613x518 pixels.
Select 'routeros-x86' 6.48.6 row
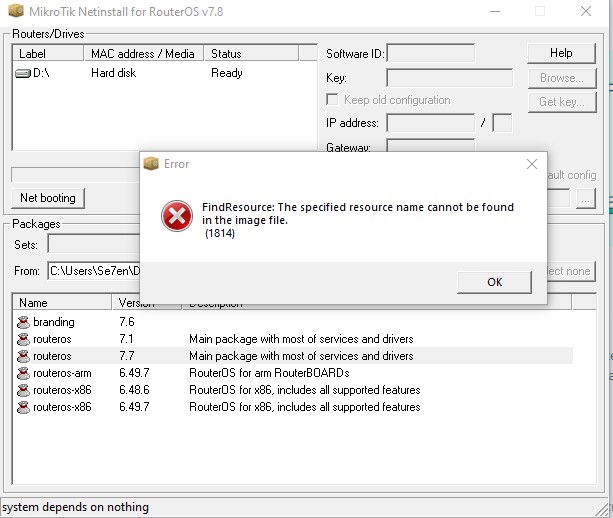coord(295,390)
